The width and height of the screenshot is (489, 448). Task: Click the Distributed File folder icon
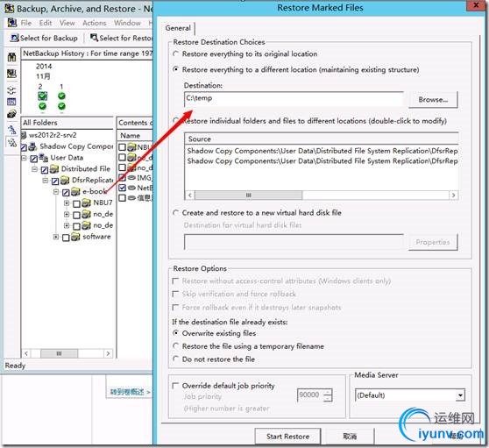click(x=54, y=169)
